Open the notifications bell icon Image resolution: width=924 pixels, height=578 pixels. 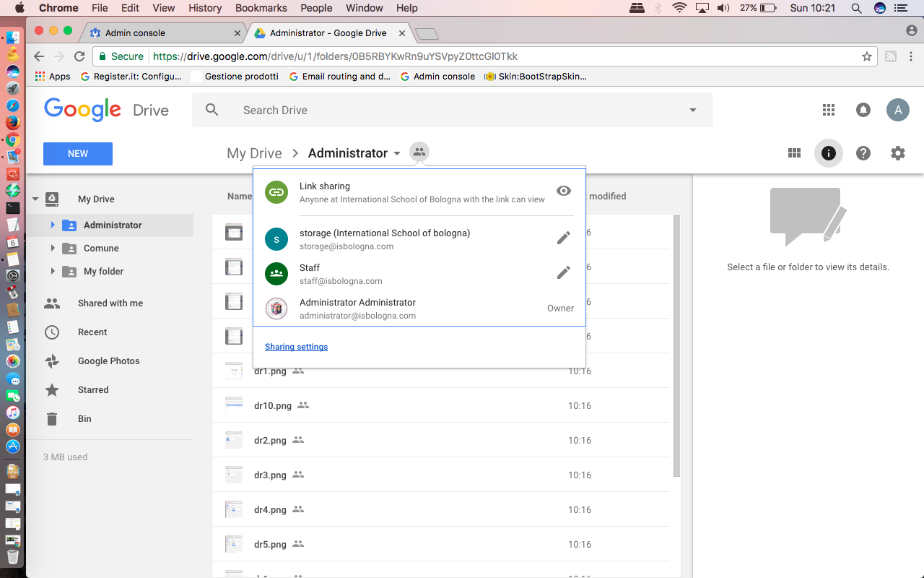(x=863, y=110)
